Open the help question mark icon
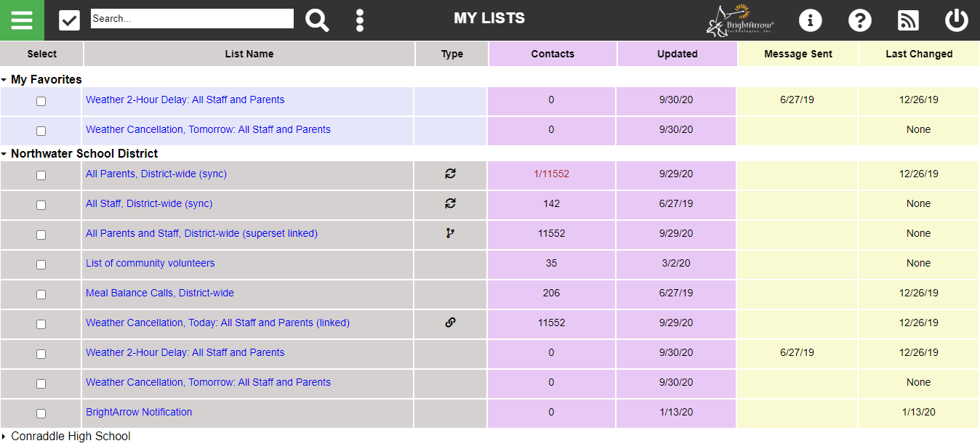 (x=859, y=20)
